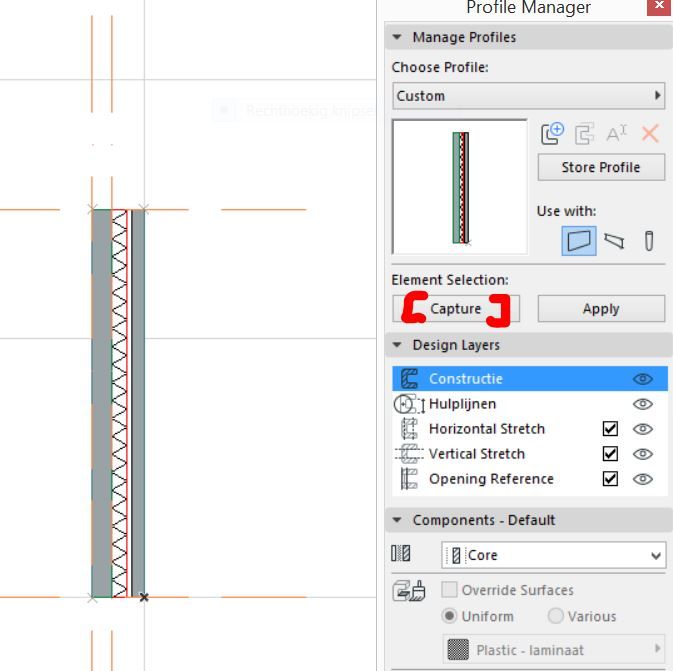Click the right gray fill of the wall profile
This screenshot has height=671, width=673.
pyautogui.click(x=138, y=404)
